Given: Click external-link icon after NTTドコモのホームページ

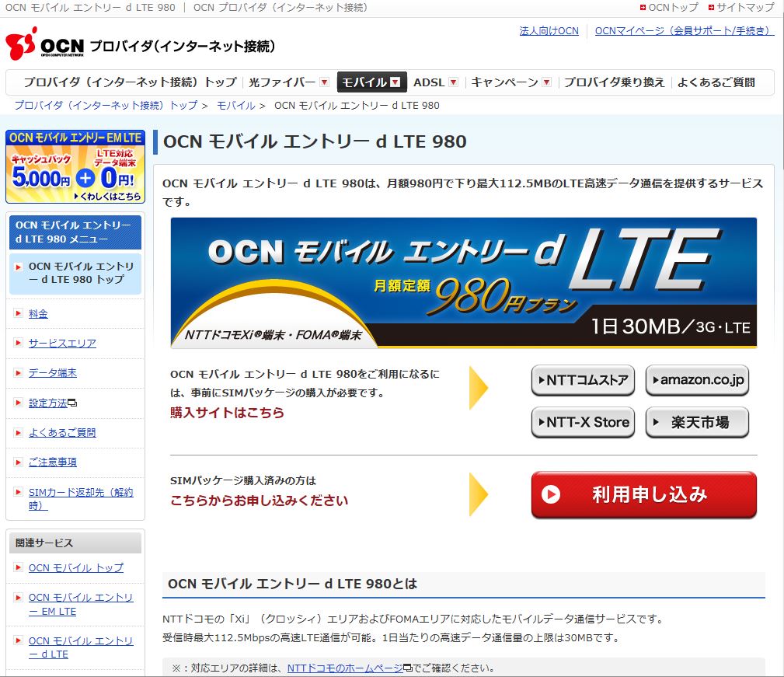Looking at the screenshot, I should coord(407,668).
